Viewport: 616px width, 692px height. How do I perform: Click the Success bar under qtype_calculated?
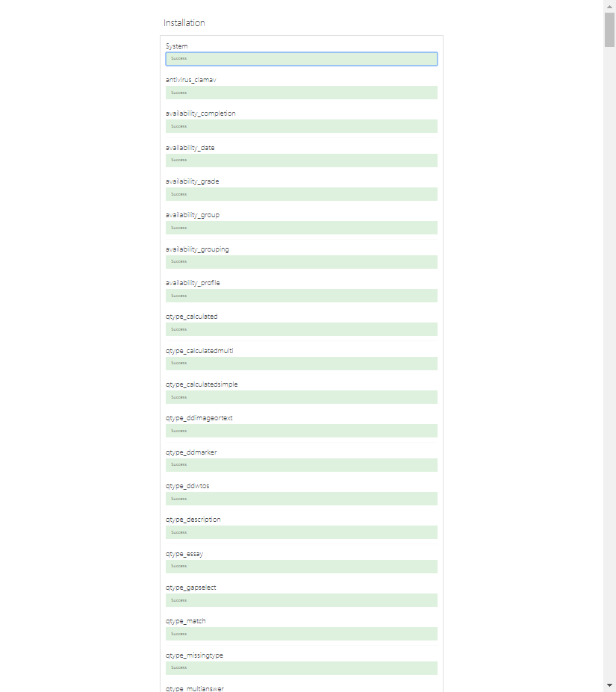click(302, 329)
